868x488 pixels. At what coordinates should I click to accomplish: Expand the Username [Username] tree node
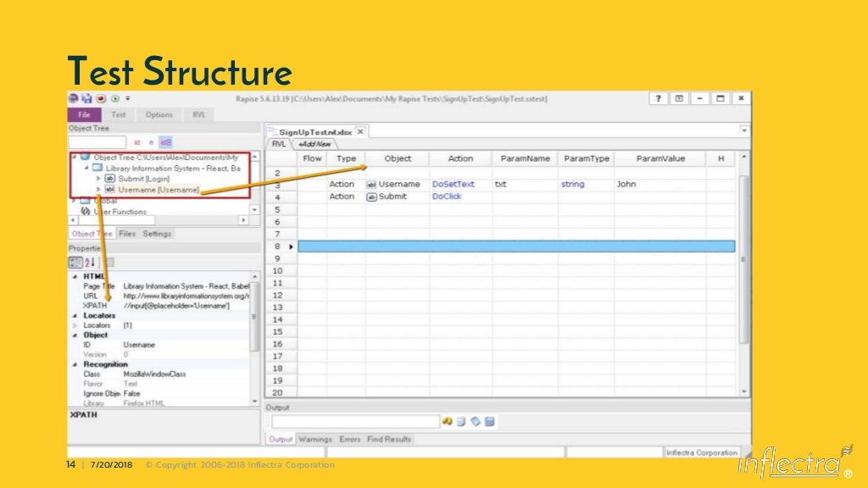point(98,189)
